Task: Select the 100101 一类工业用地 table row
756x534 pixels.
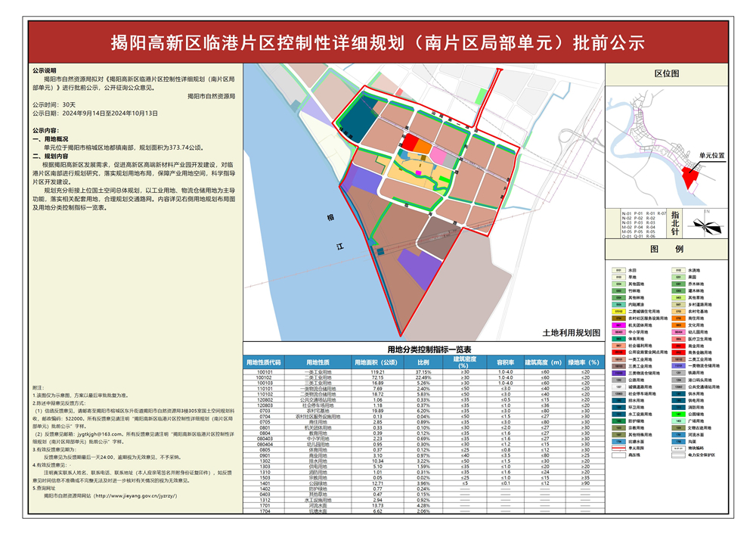Action: click(424, 372)
